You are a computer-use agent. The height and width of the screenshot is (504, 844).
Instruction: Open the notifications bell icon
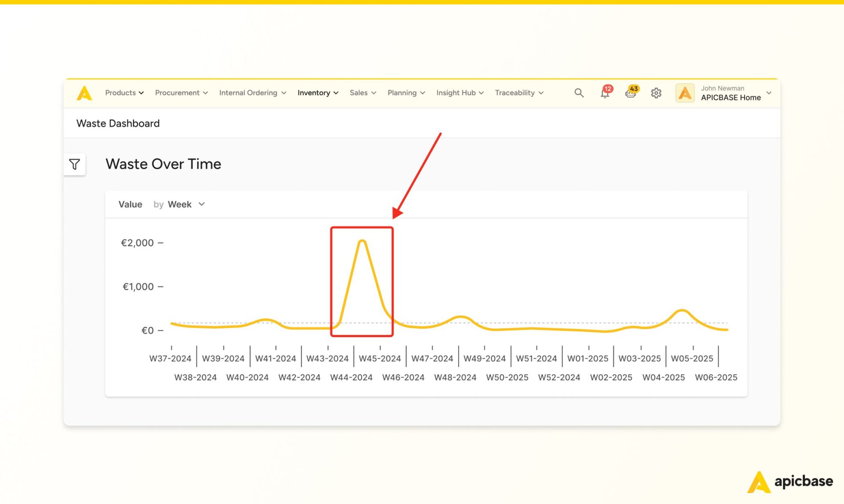(x=603, y=93)
